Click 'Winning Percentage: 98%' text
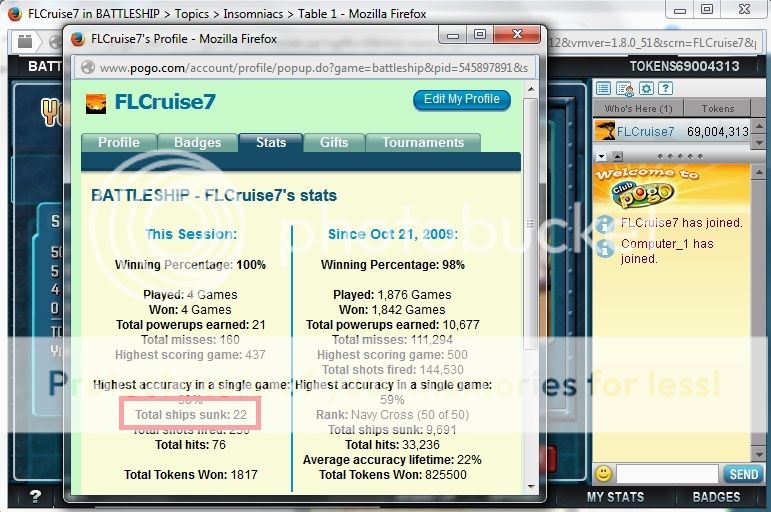This screenshot has width=771, height=512. [x=393, y=265]
